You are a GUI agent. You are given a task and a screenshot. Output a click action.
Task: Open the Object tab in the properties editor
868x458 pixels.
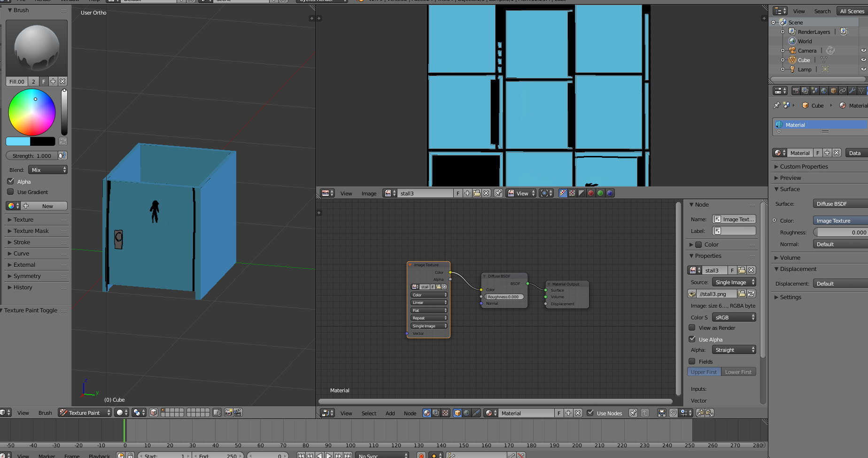click(833, 91)
